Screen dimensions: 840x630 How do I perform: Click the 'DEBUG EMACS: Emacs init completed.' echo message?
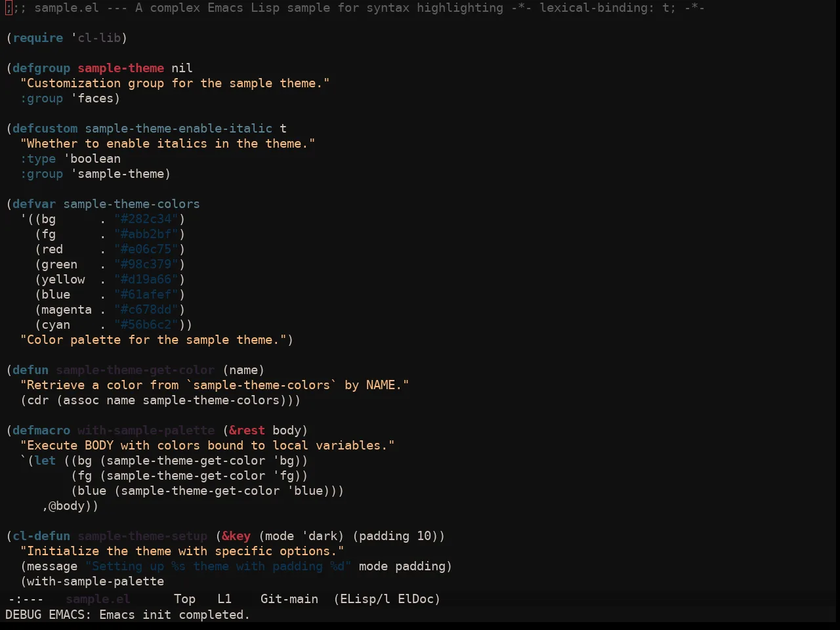point(127,615)
